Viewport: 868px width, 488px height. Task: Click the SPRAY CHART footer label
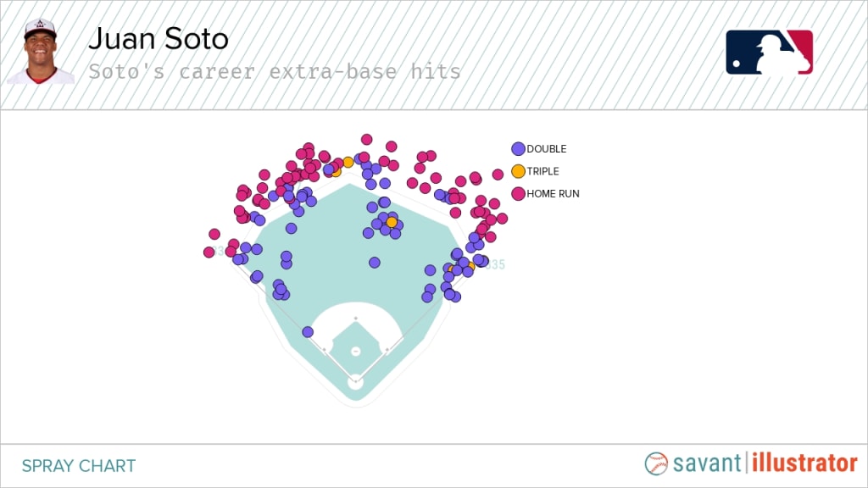[79, 465]
